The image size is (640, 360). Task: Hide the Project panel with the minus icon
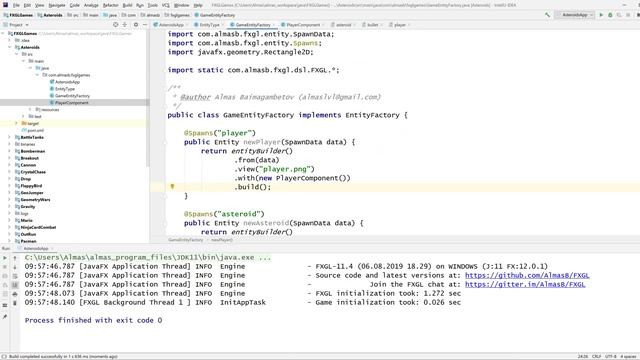(x=144, y=25)
